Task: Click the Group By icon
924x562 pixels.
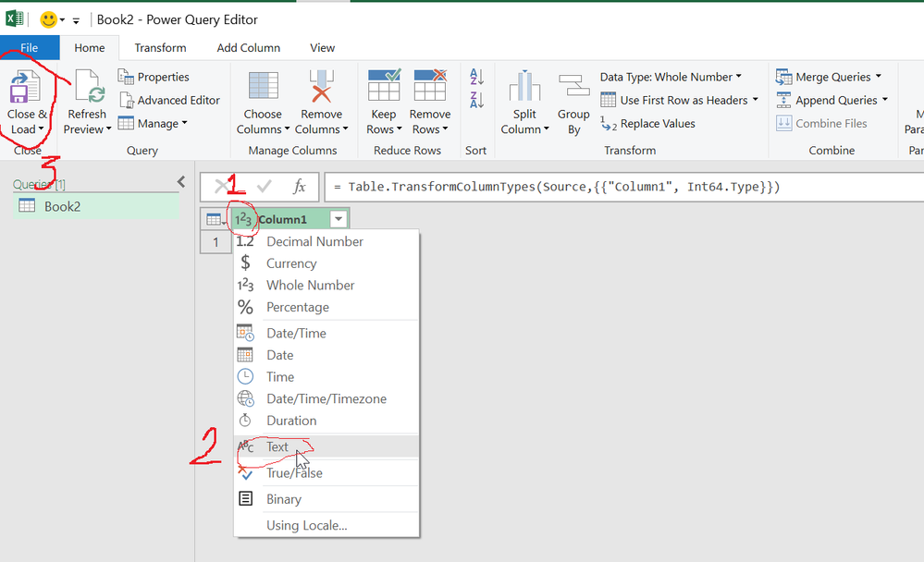Action: click(x=574, y=86)
